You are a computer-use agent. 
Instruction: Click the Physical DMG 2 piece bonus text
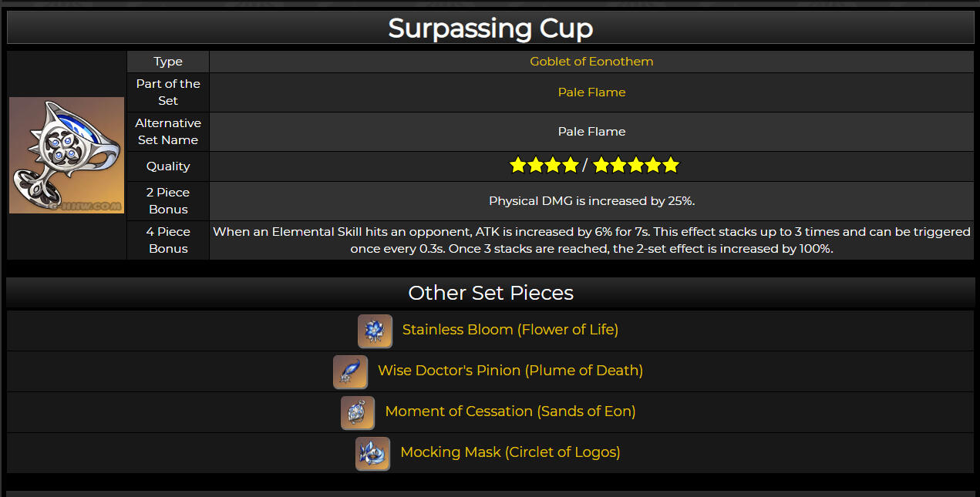click(591, 201)
